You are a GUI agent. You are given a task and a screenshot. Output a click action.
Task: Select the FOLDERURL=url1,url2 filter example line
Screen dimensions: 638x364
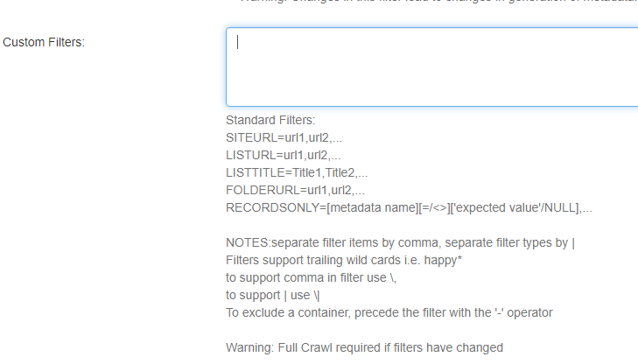(x=295, y=190)
